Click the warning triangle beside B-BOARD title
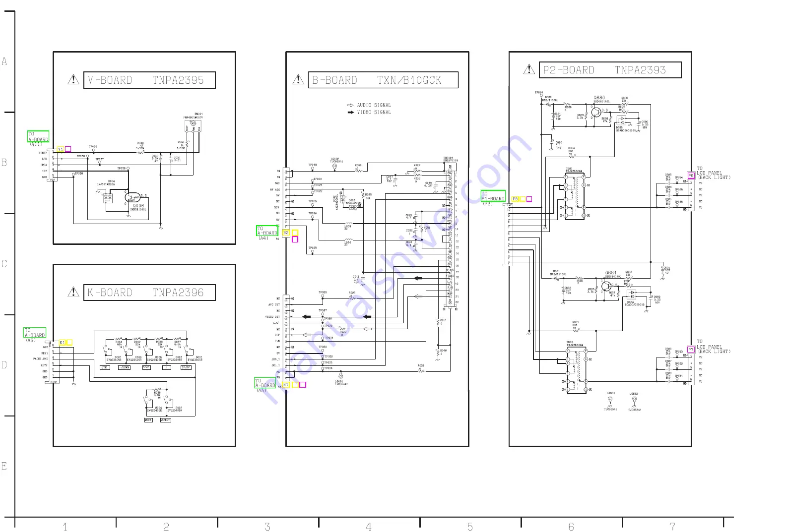This screenshot has width=786, height=532. [x=298, y=79]
